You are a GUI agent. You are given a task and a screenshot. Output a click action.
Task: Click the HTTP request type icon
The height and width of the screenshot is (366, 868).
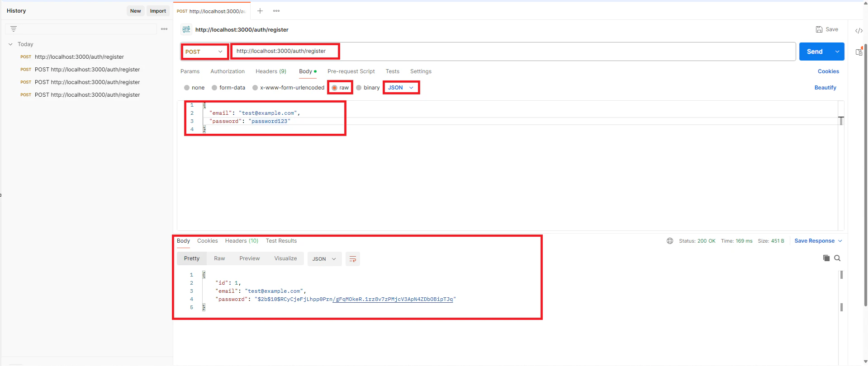tap(186, 29)
